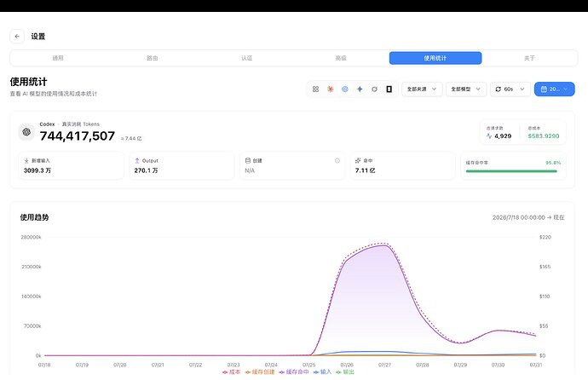Filter by the Claude starburst icon
The image size is (588, 380).
click(330, 89)
